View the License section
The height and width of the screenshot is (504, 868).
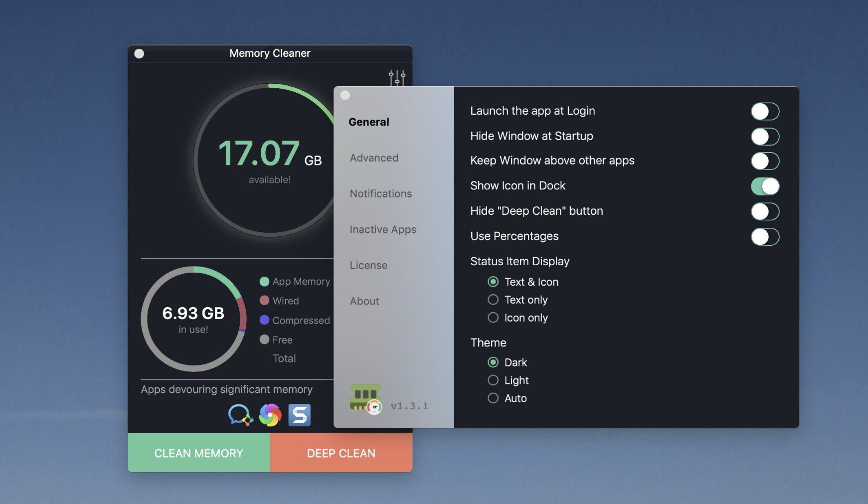368,265
